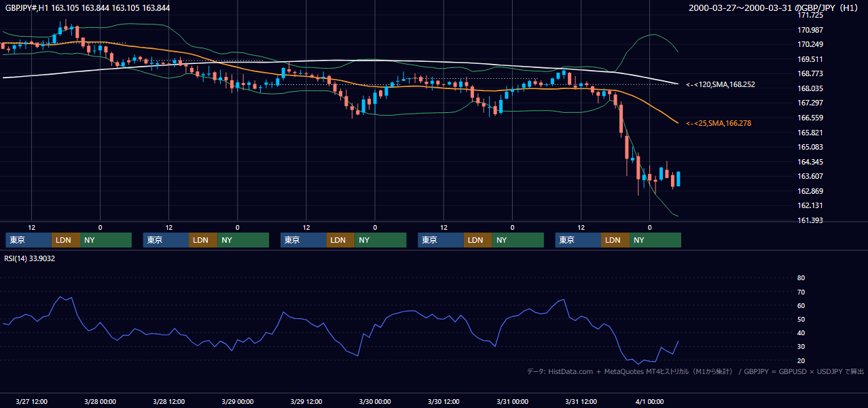This screenshot has height=408, width=868.
Task: Click the RSI scale 30 label
Action: [x=801, y=347]
